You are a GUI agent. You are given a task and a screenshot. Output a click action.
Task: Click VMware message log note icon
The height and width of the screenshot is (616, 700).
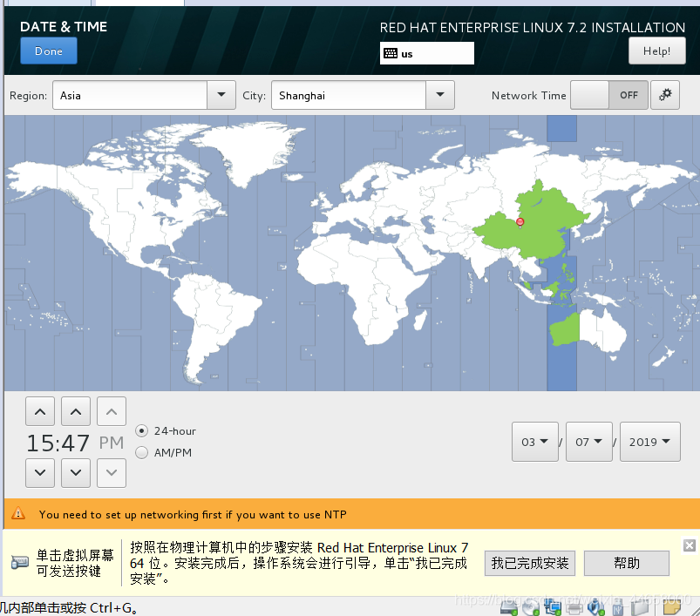pos(672,606)
